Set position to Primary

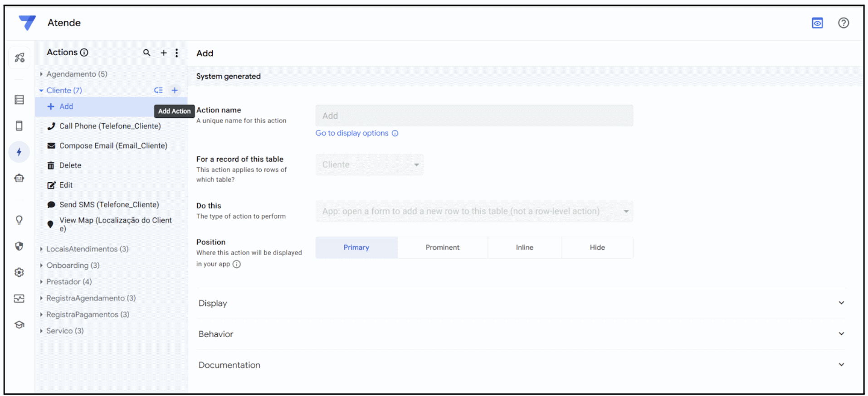356,247
